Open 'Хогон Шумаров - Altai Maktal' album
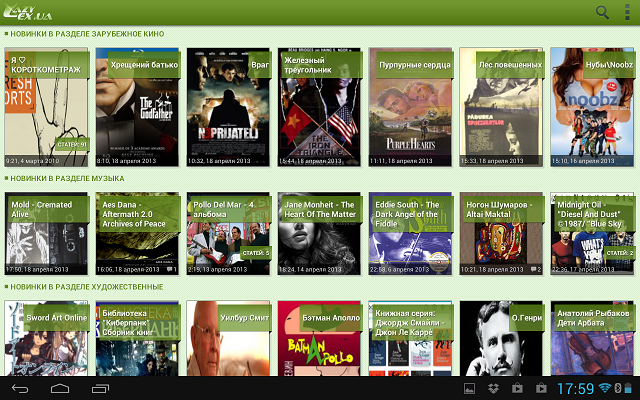Image resolution: width=640 pixels, height=400 pixels. point(501,233)
